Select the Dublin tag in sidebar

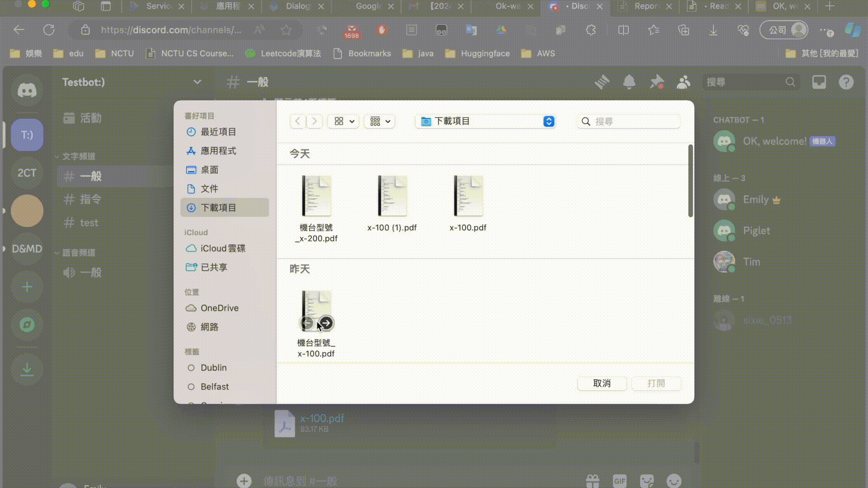point(213,367)
